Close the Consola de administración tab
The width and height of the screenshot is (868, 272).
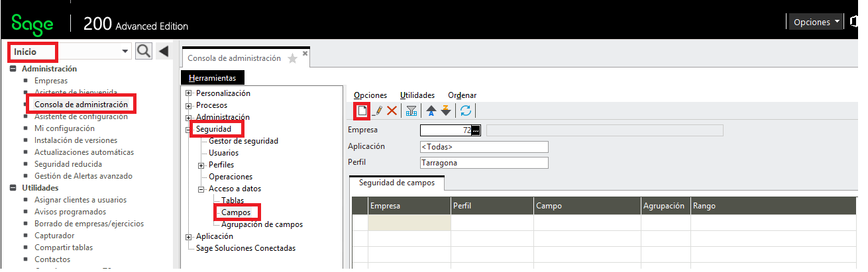pos(305,53)
